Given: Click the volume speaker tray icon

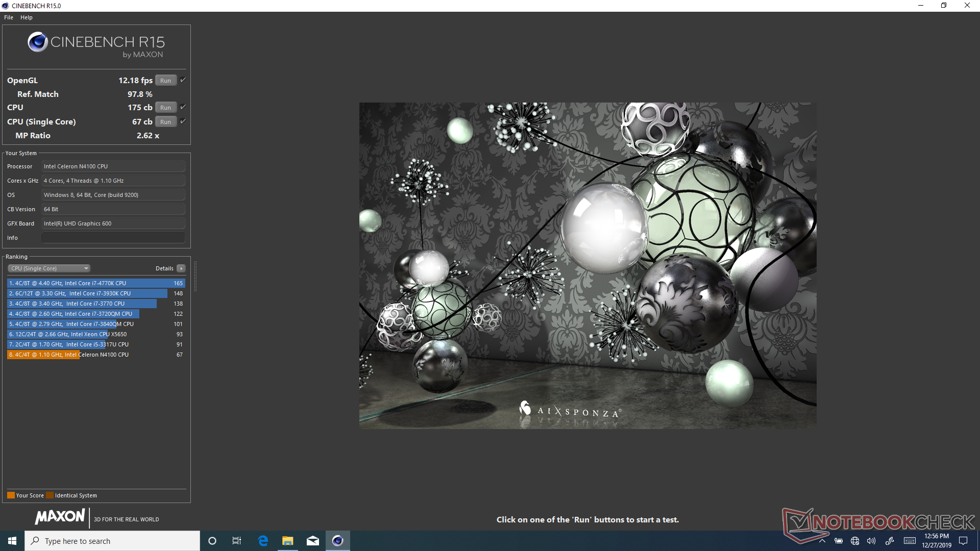Looking at the screenshot, I should [x=871, y=541].
